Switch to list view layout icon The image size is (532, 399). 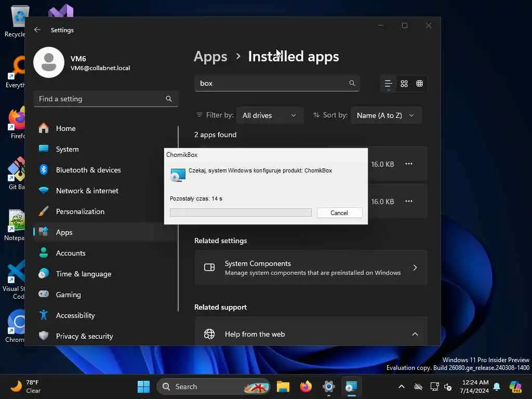tap(388, 84)
